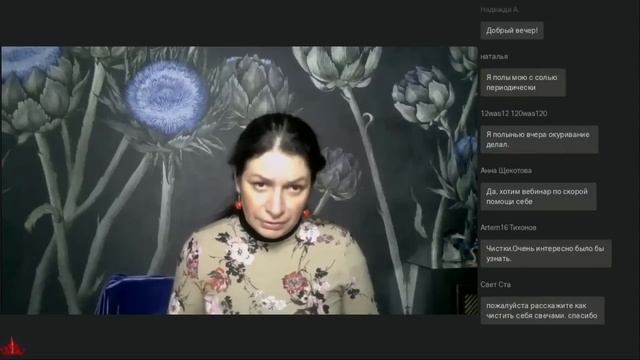Screen dimensions: 640x360
Task: Select message about cleansing with candles "свечами"
Action: [542, 311]
